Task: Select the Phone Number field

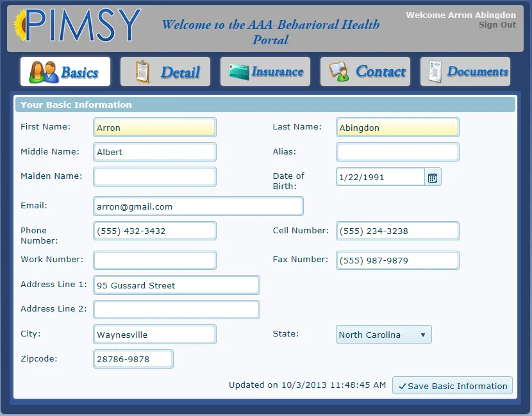Action: pyautogui.click(x=154, y=231)
